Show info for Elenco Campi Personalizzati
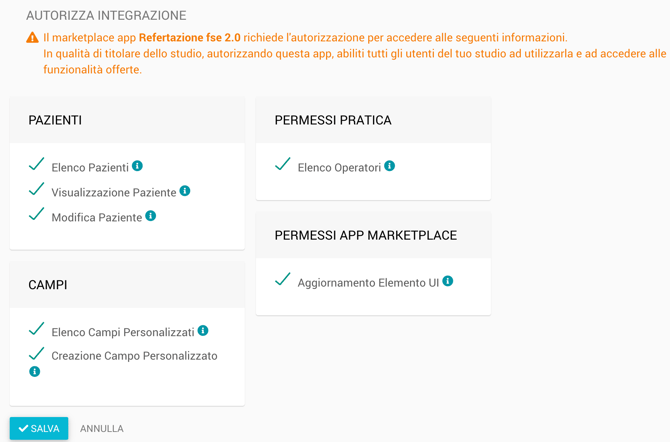This screenshot has height=442, width=670. [x=203, y=330]
